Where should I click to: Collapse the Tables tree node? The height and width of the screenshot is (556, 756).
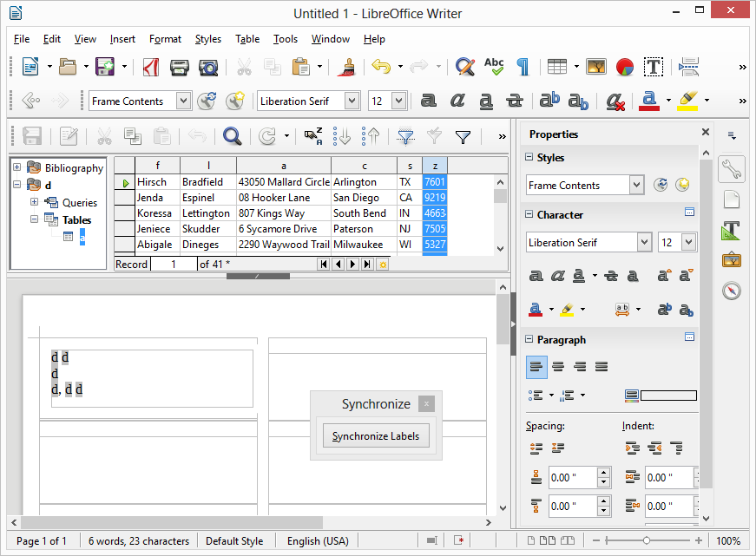coord(34,219)
